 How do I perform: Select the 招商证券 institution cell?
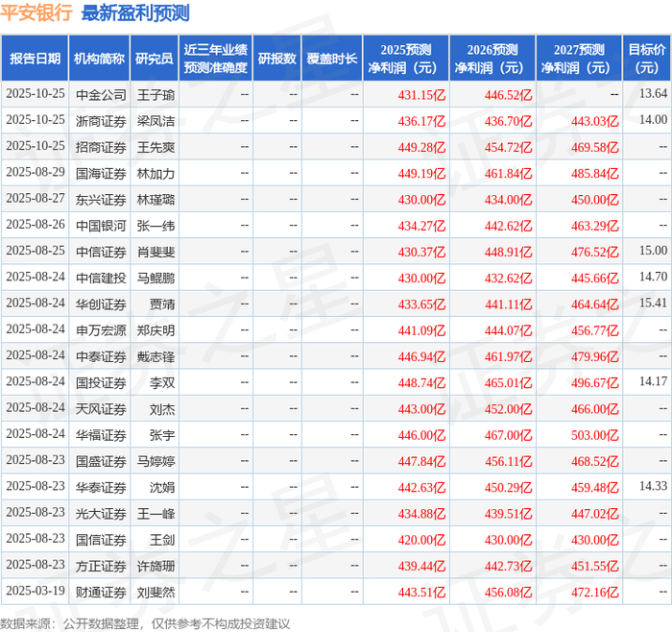coord(101,148)
